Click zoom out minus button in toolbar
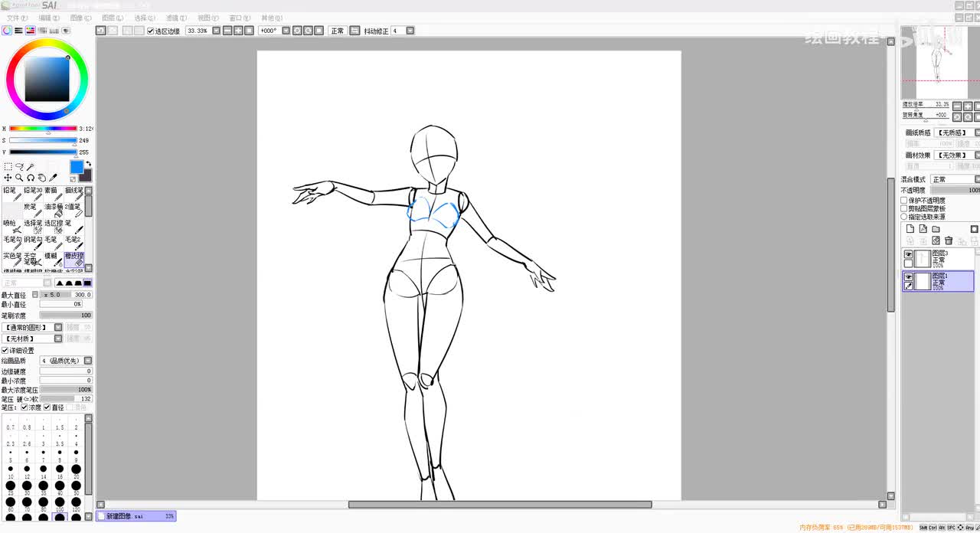 (227, 31)
